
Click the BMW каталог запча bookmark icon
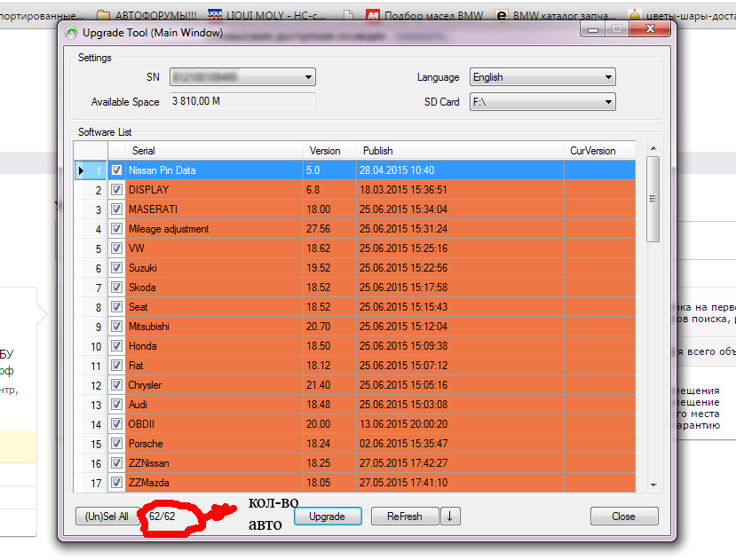[x=502, y=15]
